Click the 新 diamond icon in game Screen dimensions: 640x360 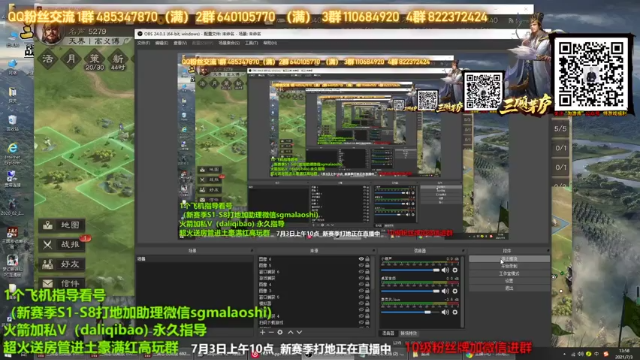click(x=118, y=60)
